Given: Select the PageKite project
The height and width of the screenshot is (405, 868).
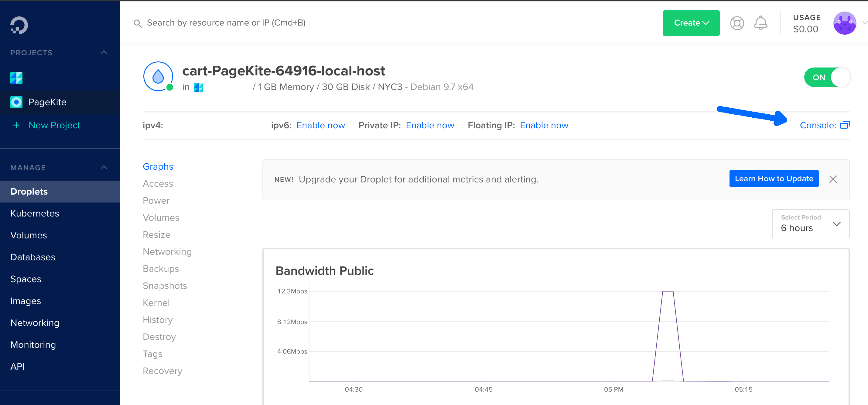Looking at the screenshot, I should [x=60, y=102].
